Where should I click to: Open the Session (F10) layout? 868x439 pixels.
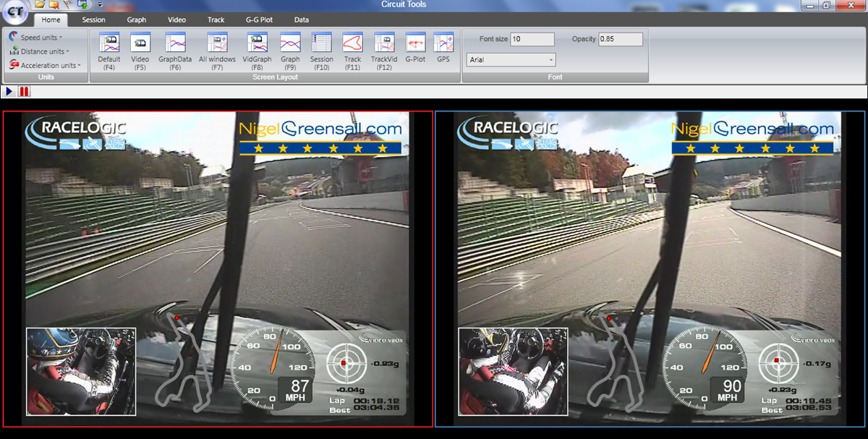pos(321,43)
